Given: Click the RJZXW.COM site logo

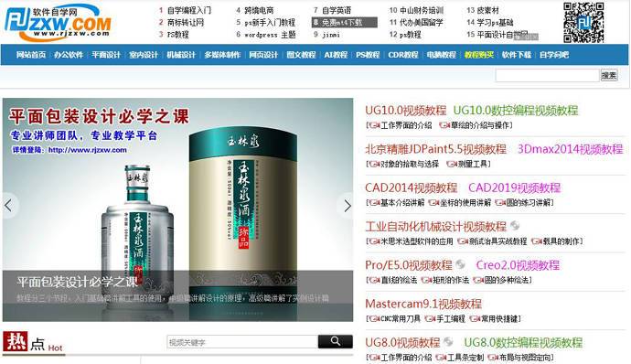Looking at the screenshot, I should point(58,22).
